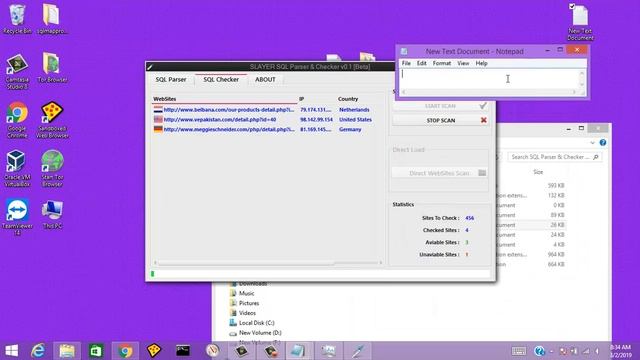The image size is (640, 360).
Task: Open Oracle VM VirtualBox shortcut
Action: pos(17,169)
